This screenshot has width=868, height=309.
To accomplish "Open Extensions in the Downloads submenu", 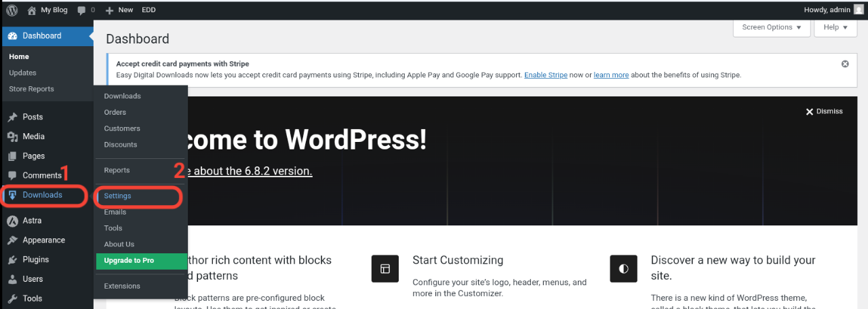I will (122, 287).
